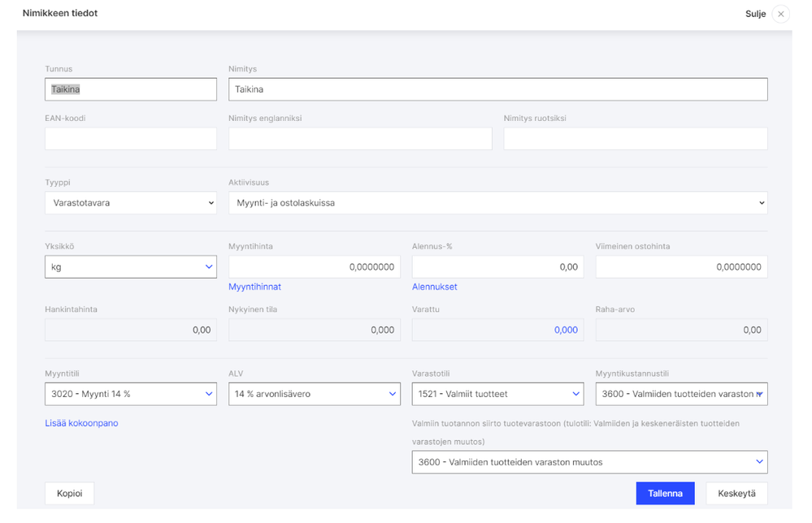Viewport: 812px width, 523px height.
Task: Click the Lisää kokoonpano link
Action: point(81,423)
